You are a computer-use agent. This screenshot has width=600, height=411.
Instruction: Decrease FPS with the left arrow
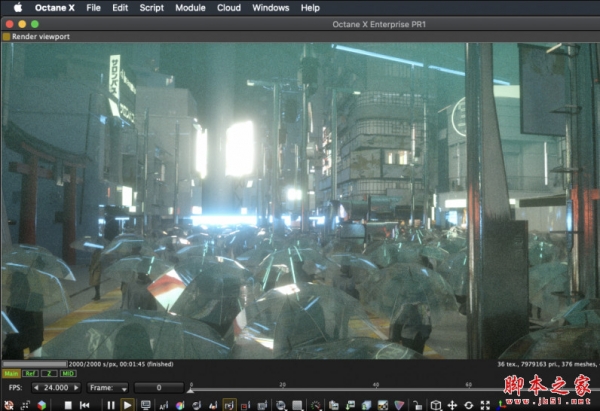point(36,387)
